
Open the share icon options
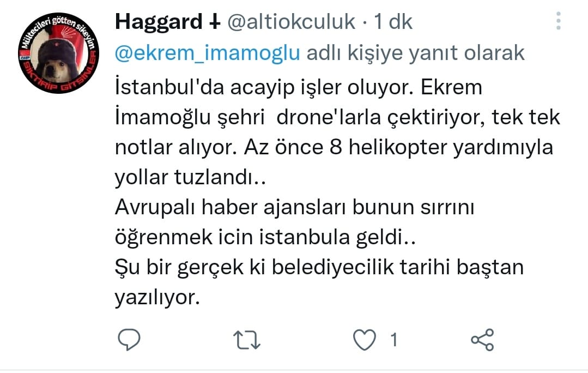[483, 340]
